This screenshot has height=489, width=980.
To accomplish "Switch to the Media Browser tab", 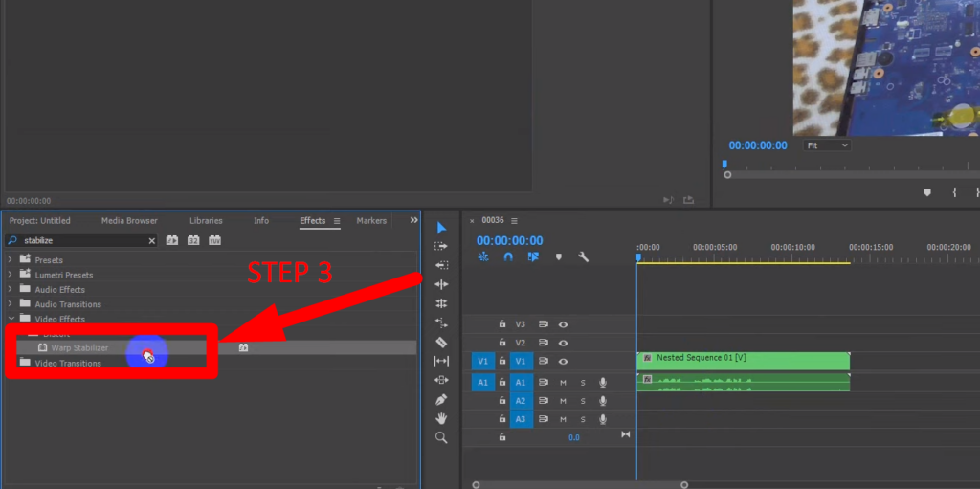I will (x=129, y=221).
